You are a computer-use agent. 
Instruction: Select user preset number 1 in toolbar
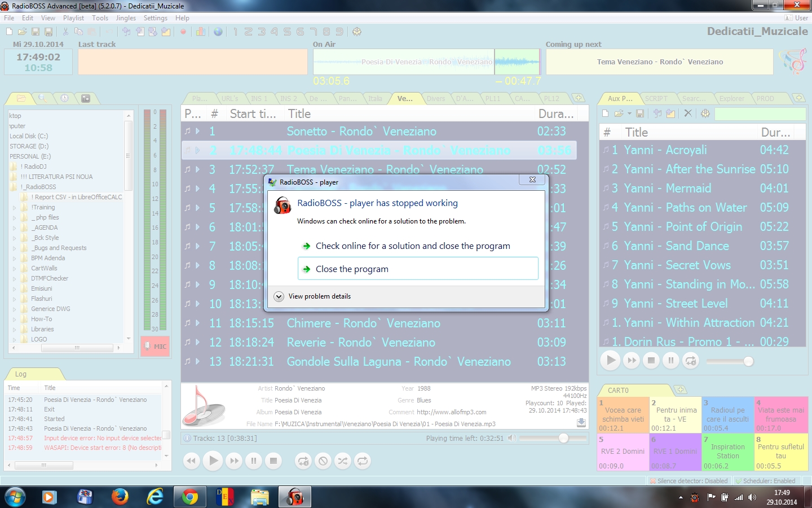click(x=235, y=32)
